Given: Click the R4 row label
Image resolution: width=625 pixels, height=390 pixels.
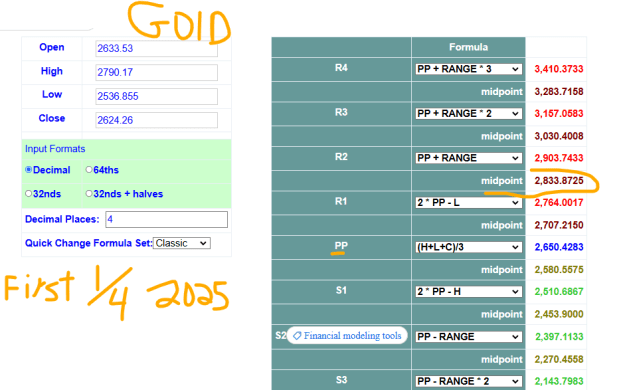Looking at the screenshot, I should pos(341,68).
